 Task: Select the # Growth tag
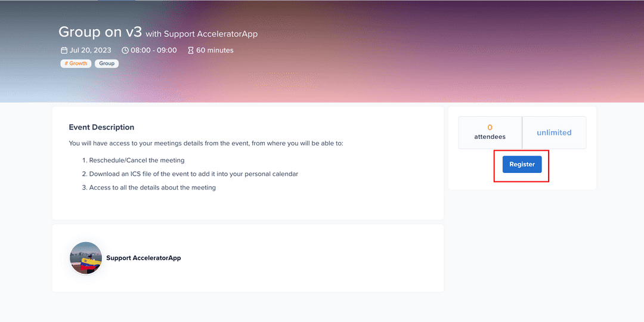76,63
